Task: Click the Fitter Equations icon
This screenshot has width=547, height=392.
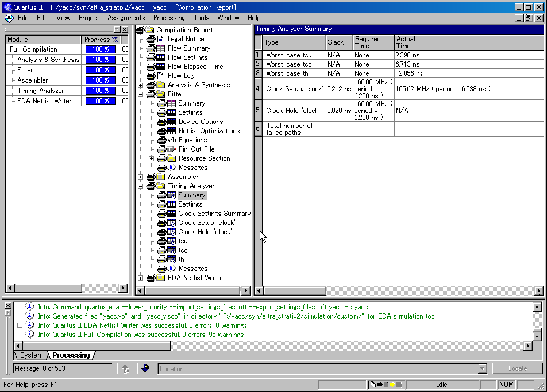Action: click(x=171, y=140)
